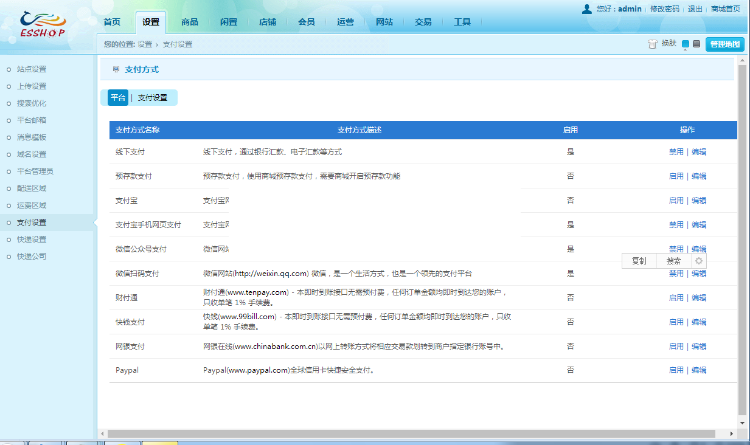Edit the 支付宝 payment method
The width and height of the screenshot is (750, 445).
click(699, 200)
